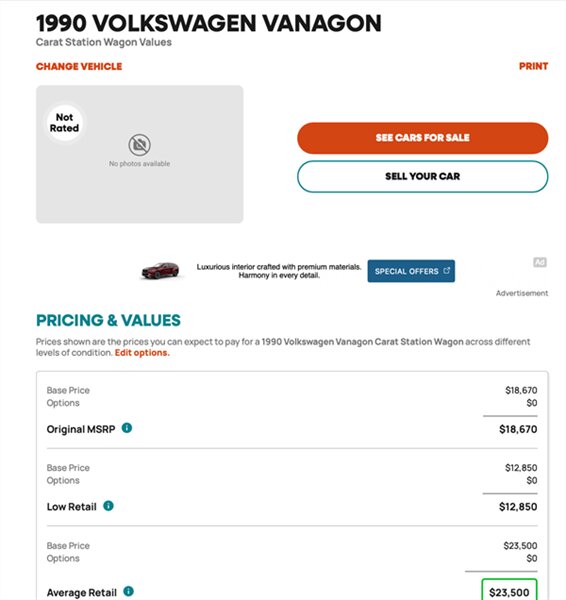566x600 pixels.
Task: Open the Original MSRP info icon
Action: [127, 428]
